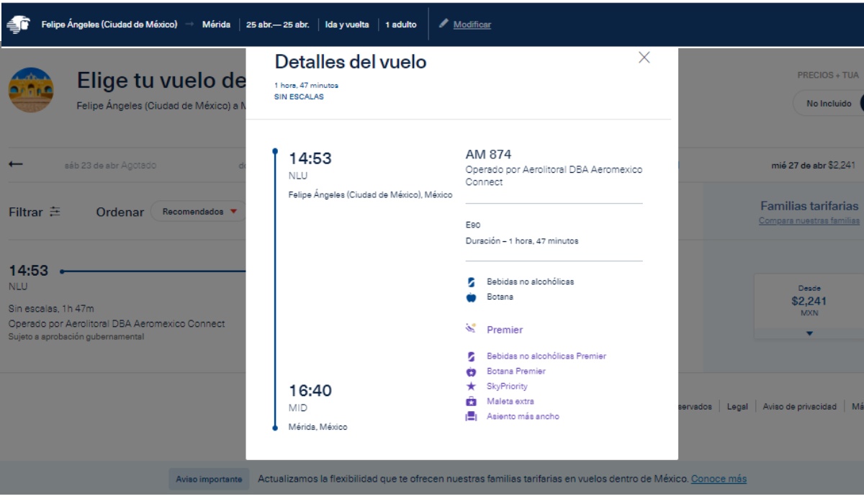Click the Botana Premier icon
Image resolution: width=864 pixels, height=504 pixels.
[x=472, y=372]
